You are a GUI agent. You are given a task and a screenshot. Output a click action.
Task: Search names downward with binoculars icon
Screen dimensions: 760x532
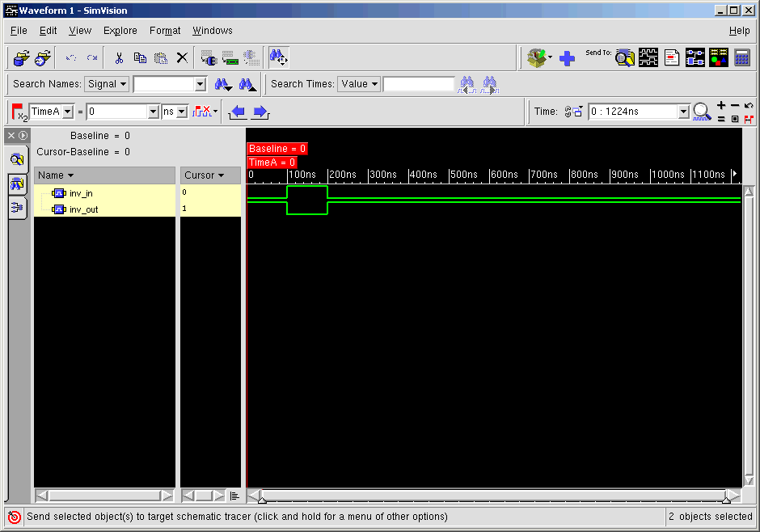[x=223, y=85]
